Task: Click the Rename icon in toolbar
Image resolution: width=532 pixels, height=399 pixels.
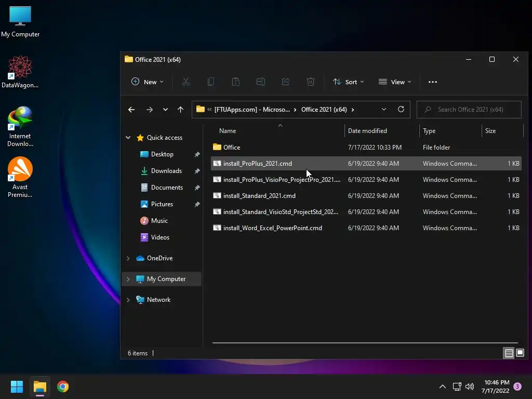Action: click(261, 82)
